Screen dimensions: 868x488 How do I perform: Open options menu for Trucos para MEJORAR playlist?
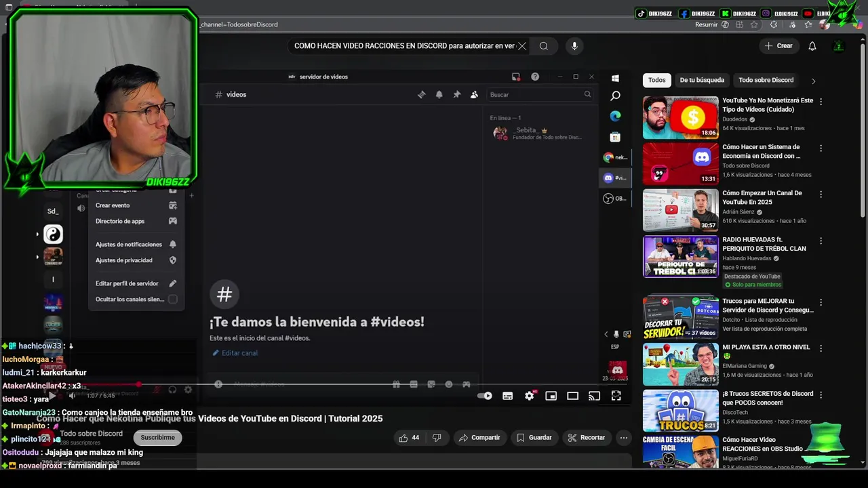tap(821, 302)
